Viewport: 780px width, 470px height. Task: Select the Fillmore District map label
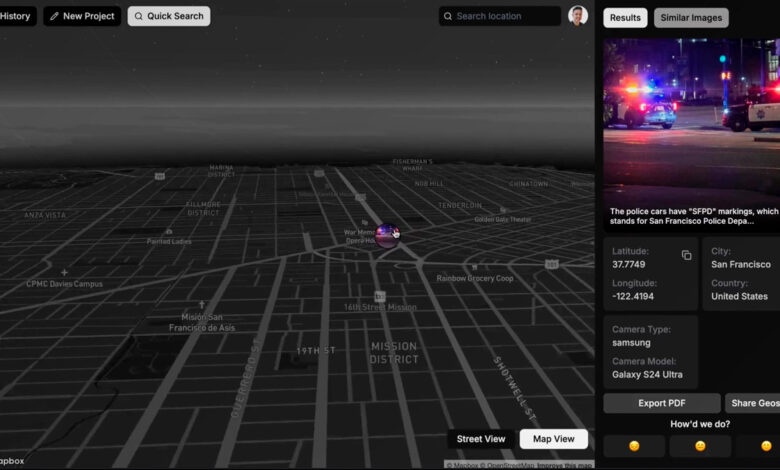[203, 208]
